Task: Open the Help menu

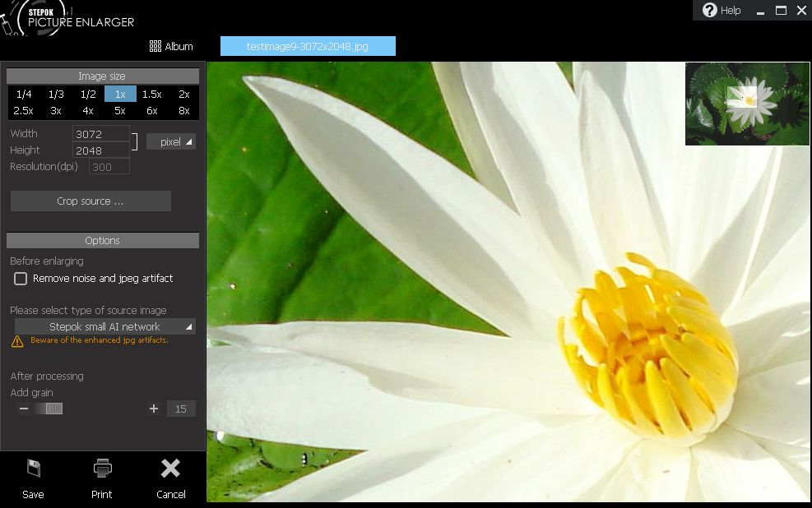Action: [x=723, y=10]
